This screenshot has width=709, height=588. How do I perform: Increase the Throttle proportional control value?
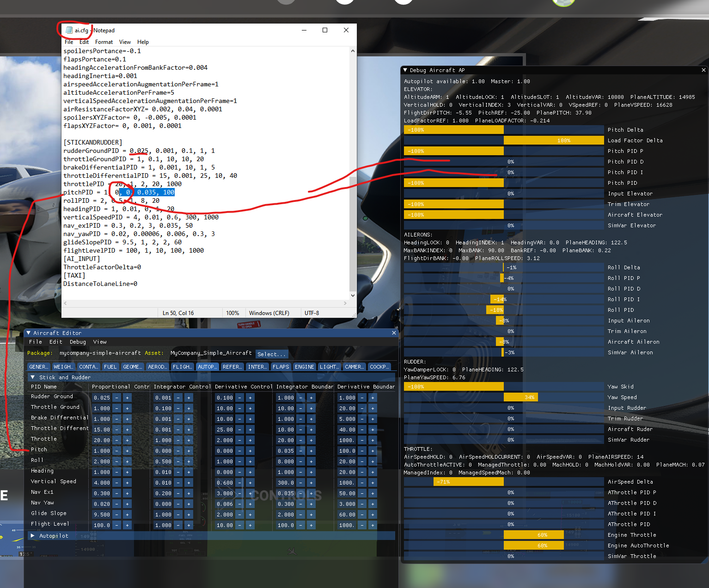tap(127, 440)
